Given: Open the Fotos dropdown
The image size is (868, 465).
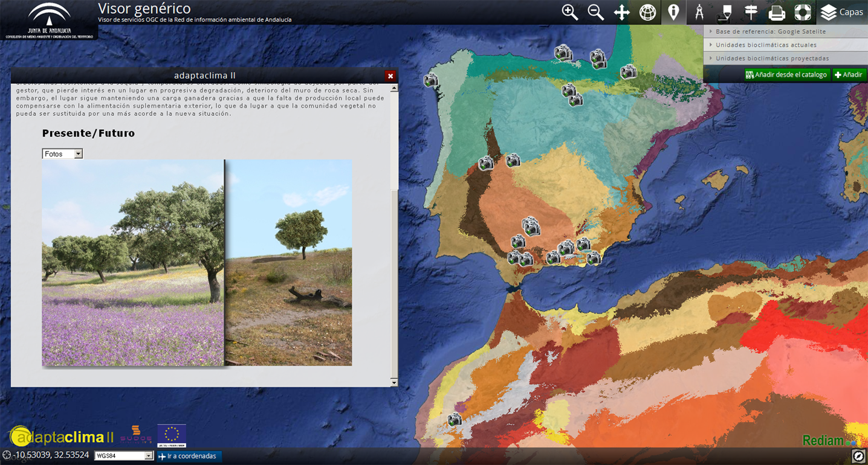Looking at the screenshot, I should 62,154.
